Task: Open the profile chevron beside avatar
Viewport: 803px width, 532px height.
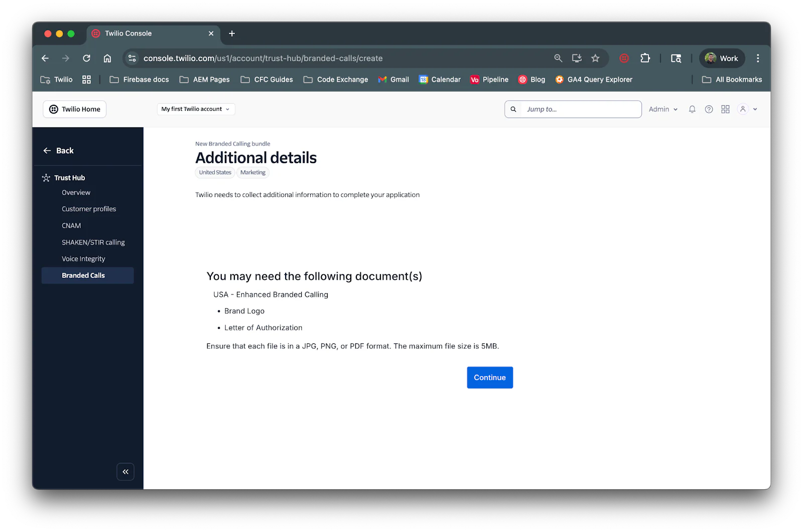Action: (x=754, y=109)
